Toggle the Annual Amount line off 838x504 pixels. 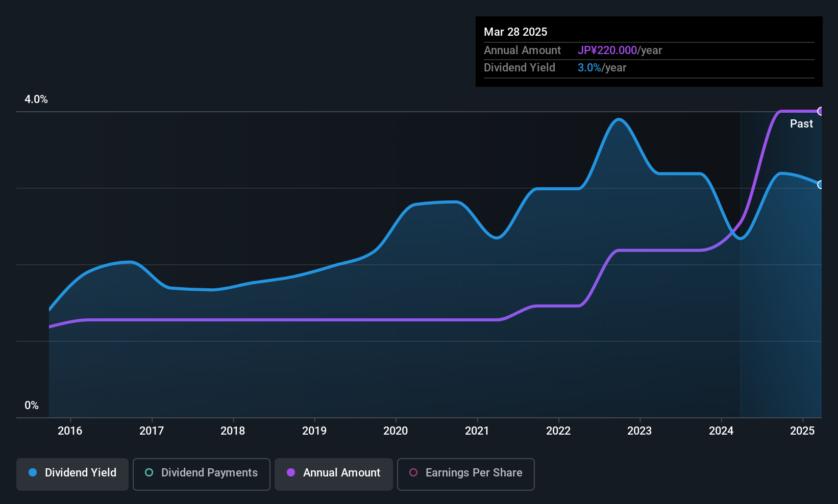point(333,473)
